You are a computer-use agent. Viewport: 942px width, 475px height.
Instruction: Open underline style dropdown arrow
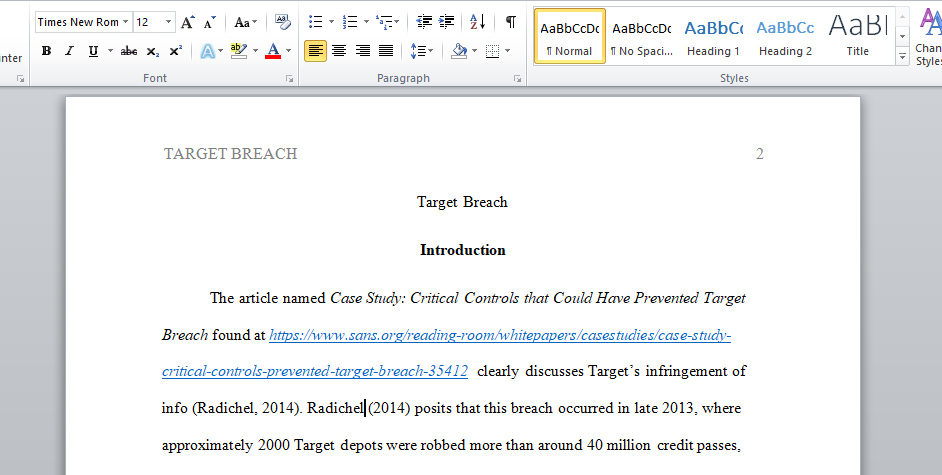110,51
